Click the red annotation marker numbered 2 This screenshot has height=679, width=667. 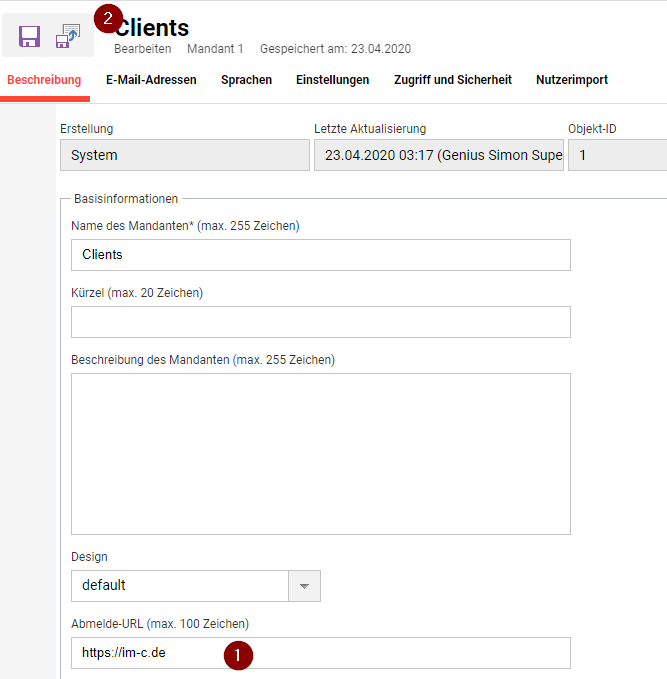[x=108, y=17]
